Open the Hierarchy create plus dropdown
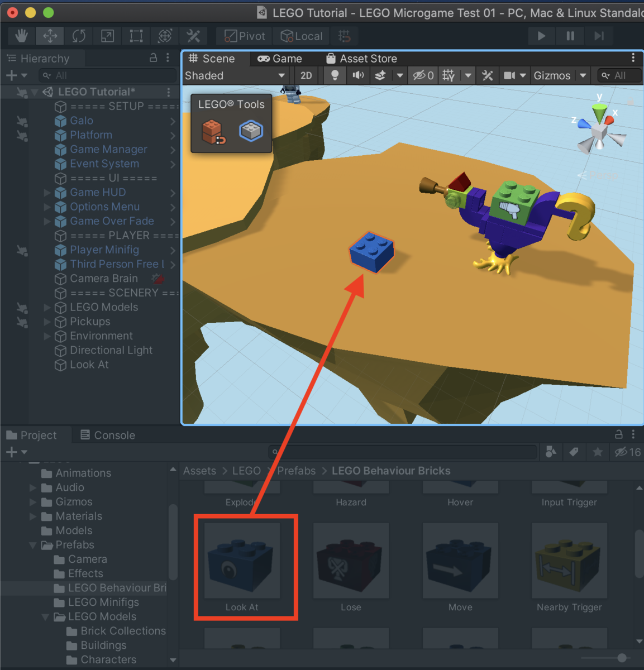This screenshot has width=644, height=670. point(16,75)
